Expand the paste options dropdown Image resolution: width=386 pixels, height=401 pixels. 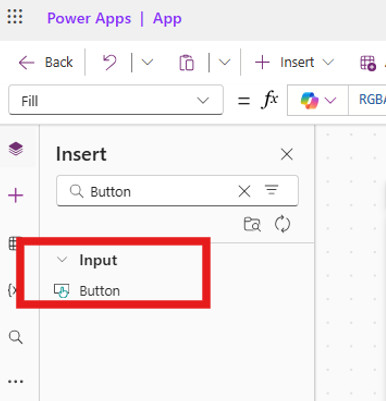(x=224, y=62)
